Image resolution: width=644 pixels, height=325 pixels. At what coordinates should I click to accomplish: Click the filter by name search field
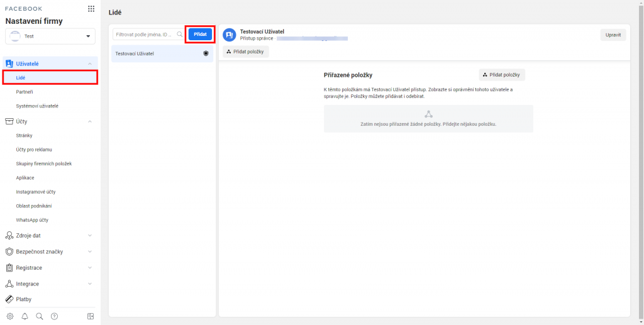(145, 35)
